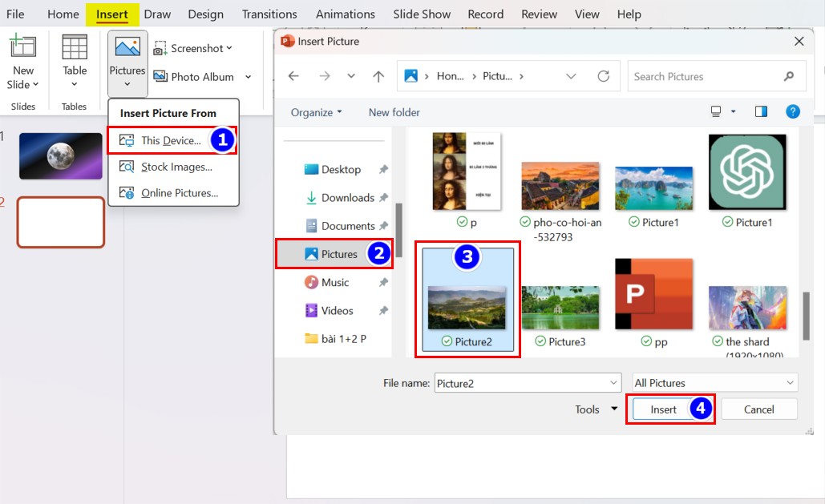Click the up-directory arrow in dialog
Viewport: 825px width, 504px height.
(x=378, y=76)
